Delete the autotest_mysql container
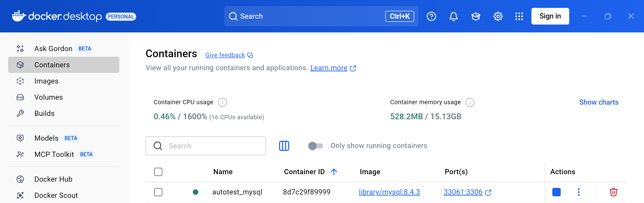This screenshot has height=203, width=644. [x=613, y=192]
